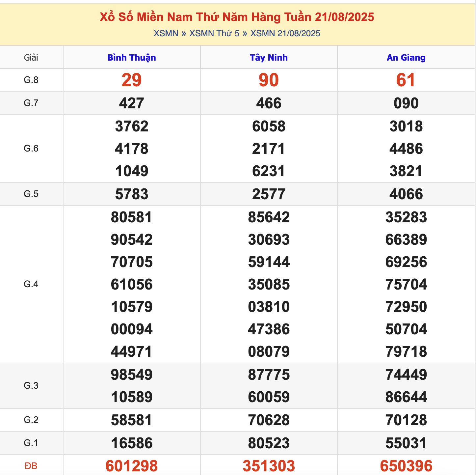Click G.4 number 35283
Screen dimensions: 476x475
point(406,217)
